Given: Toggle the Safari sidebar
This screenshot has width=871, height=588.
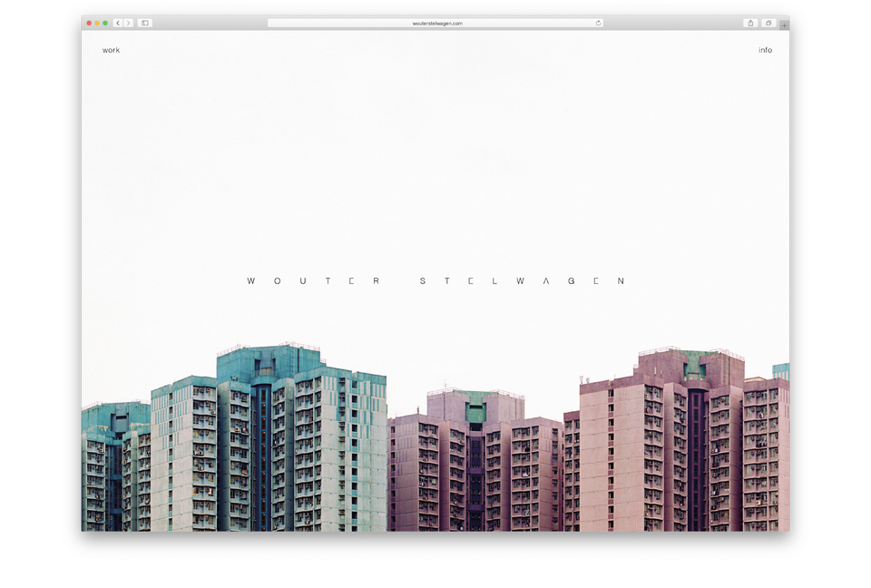Looking at the screenshot, I should point(144,23).
